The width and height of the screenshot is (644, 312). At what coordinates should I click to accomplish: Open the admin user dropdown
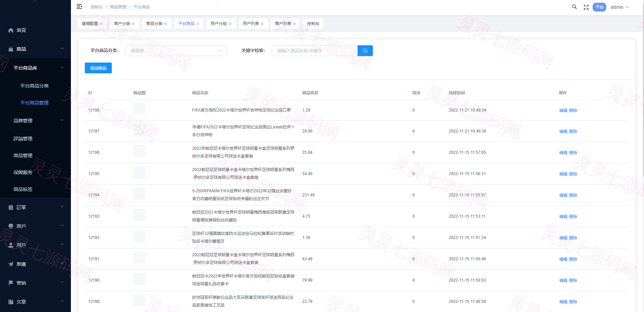pos(620,7)
